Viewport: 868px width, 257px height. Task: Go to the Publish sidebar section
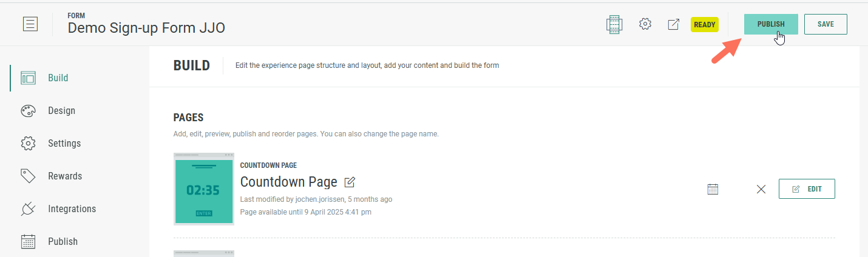coord(63,241)
